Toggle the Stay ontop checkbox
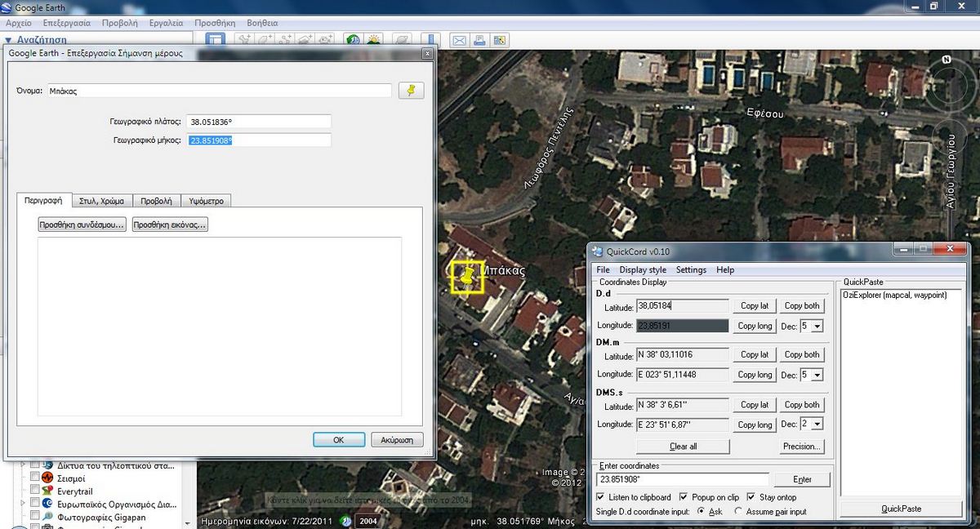This screenshot has height=529, width=980. point(751,497)
